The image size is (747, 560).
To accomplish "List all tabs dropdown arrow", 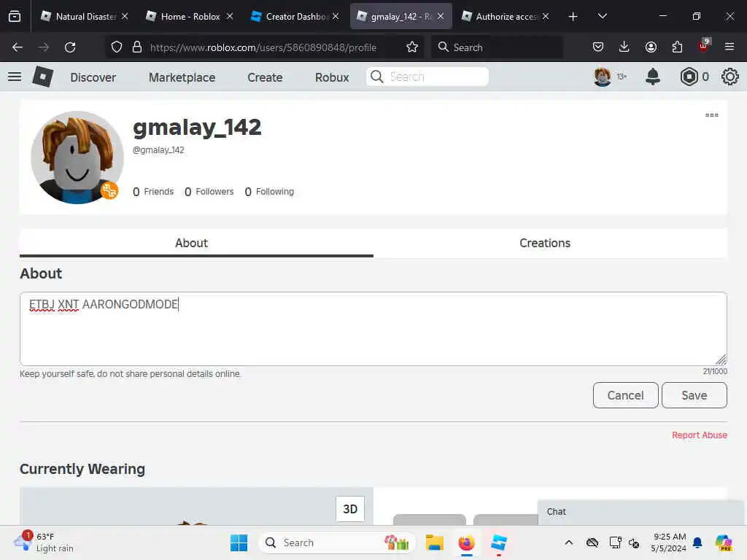I will [x=602, y=16].
